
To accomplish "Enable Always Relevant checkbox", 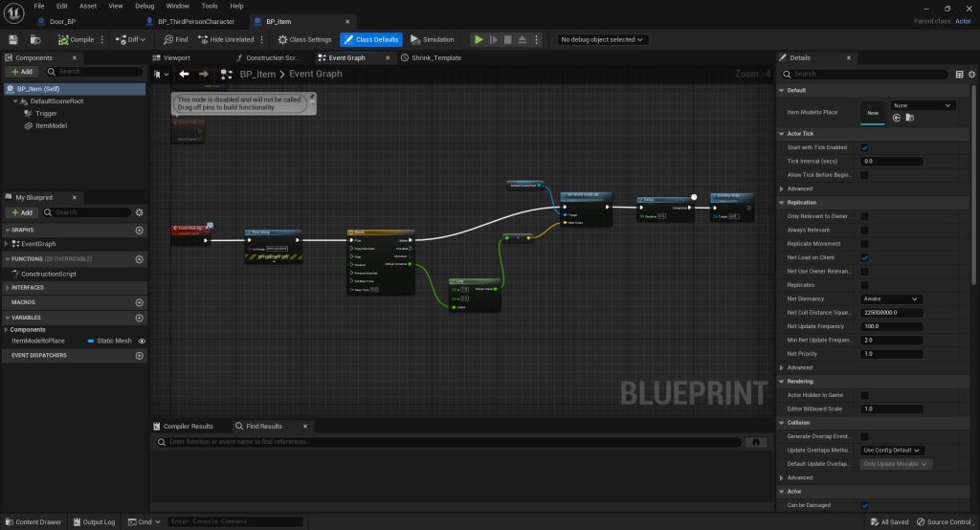I will [x=865, y=231].
